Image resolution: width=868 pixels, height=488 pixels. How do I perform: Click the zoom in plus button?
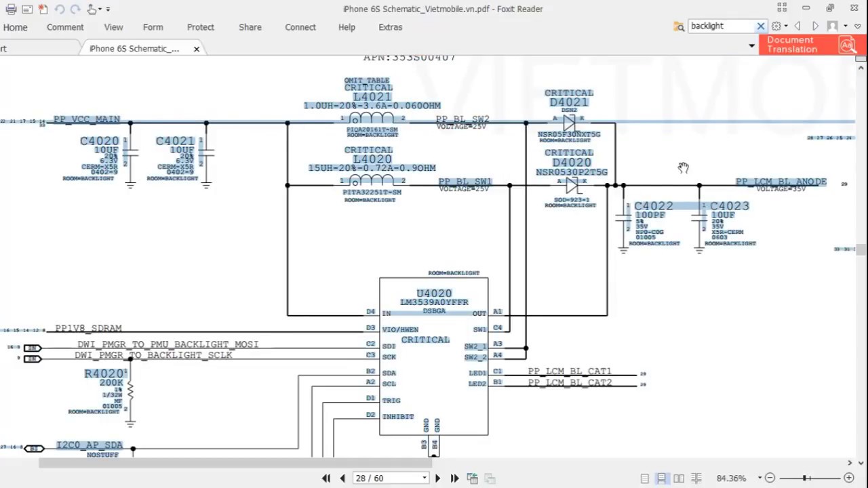[x=849, y=479]
